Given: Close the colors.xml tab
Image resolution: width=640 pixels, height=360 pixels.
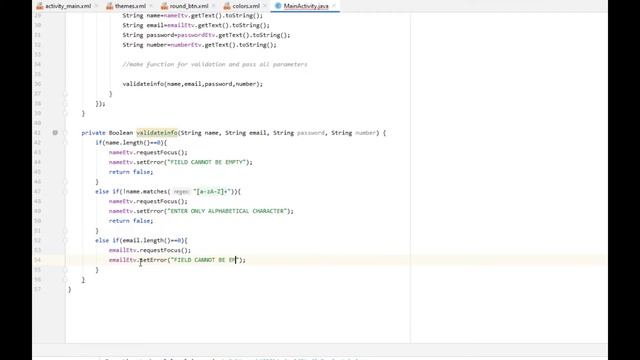Looking at the screenshot, I should click(x=265, y=6).
